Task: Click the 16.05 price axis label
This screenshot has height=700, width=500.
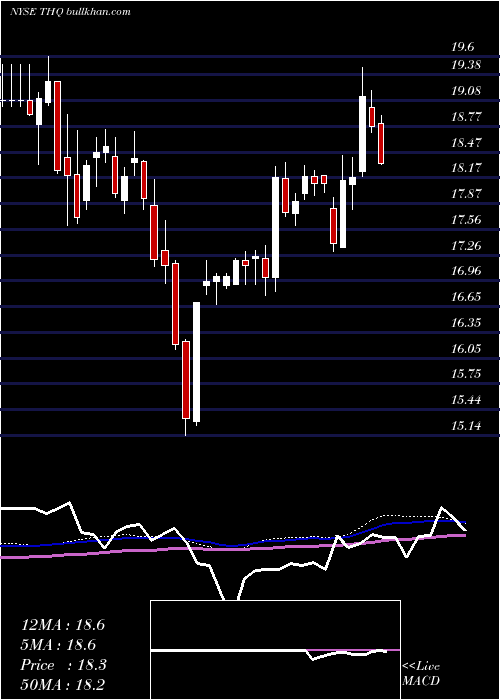Action: tap(466, 348)
